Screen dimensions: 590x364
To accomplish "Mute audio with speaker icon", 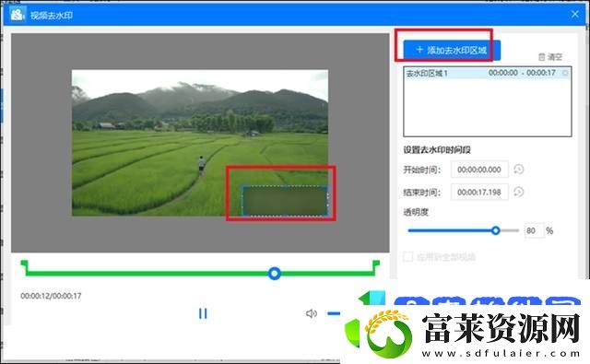I will [x=312, y=313].
